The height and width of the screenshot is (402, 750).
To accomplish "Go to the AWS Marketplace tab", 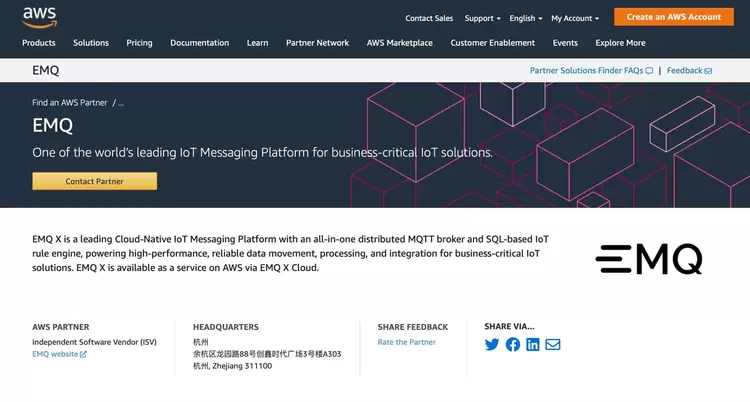I will (400, 43).
